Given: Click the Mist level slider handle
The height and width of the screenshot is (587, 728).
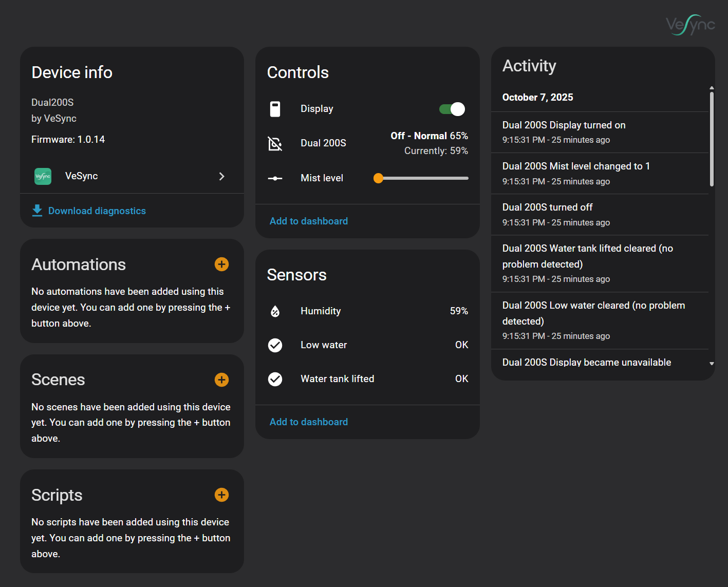Looking at the screenshot, I should click(379, 178).
